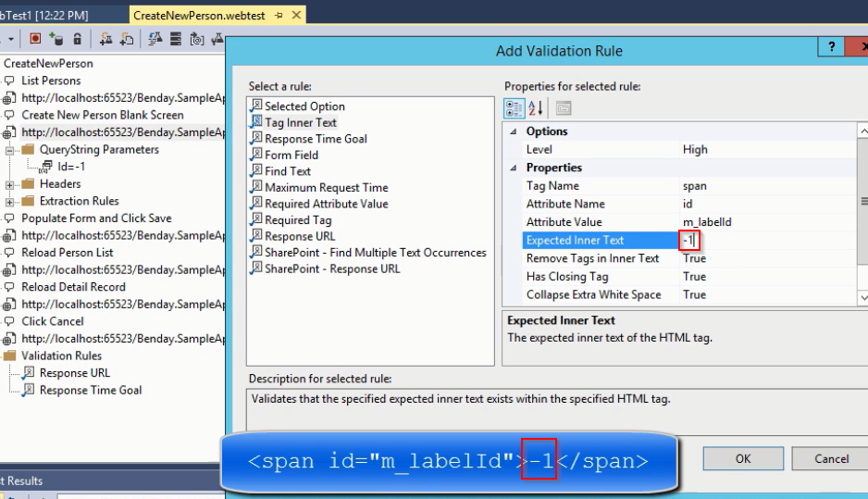Select the Populate Form and Click Save comment
Screen dimensions: 868x499
(96, 218)
